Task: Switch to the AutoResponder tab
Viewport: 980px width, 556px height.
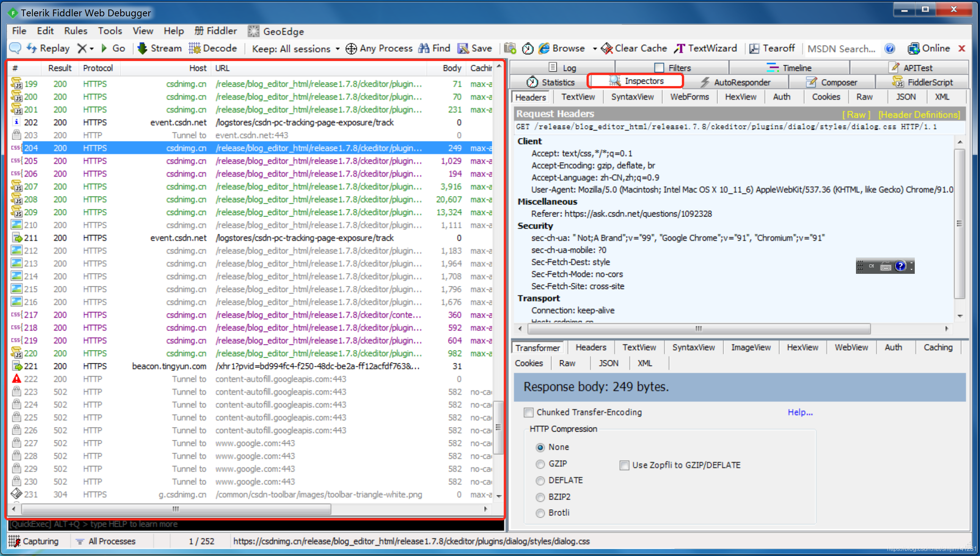Action: (x=735, y=82)
